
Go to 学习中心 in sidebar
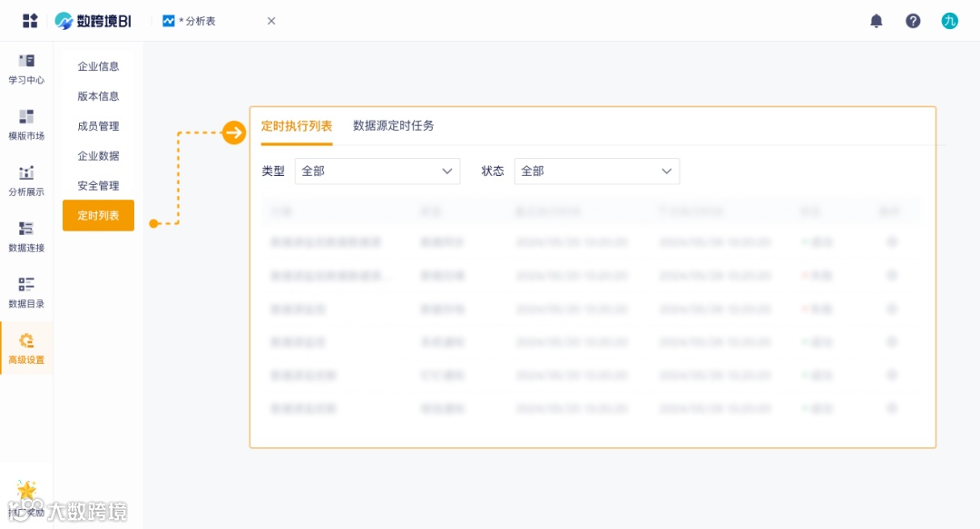pos(26,69)
